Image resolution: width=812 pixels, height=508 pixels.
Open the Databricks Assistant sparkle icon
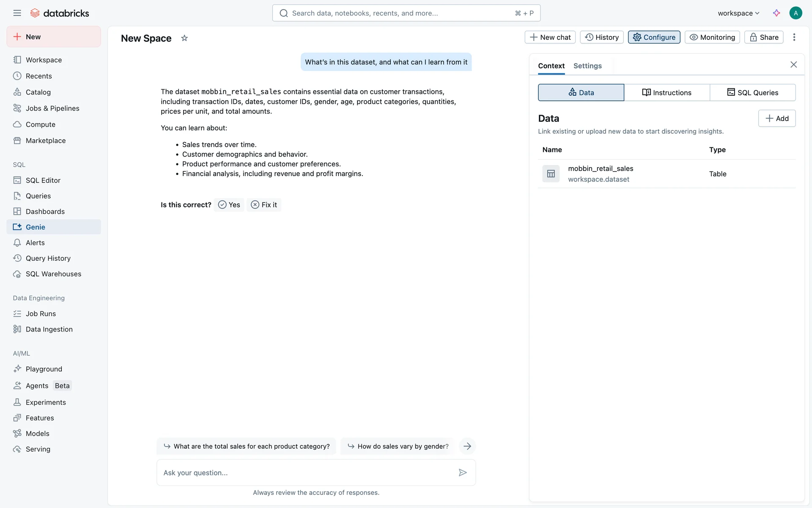(x=776, y=13)
